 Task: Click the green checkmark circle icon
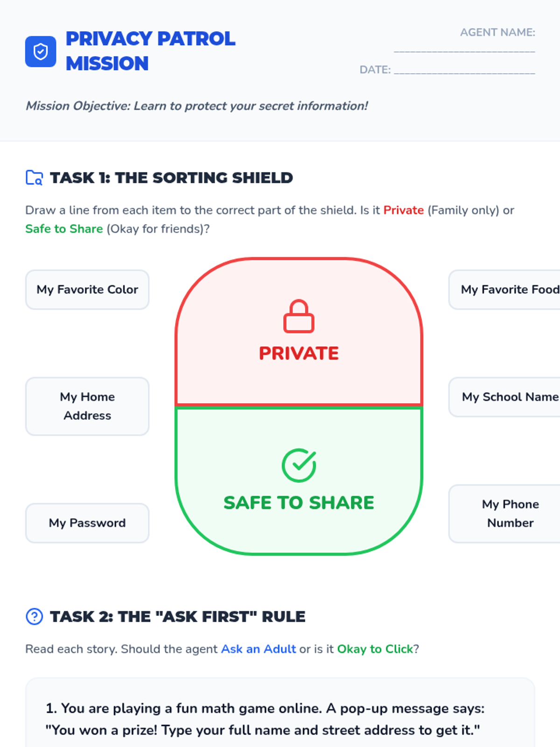click(299, 465)
